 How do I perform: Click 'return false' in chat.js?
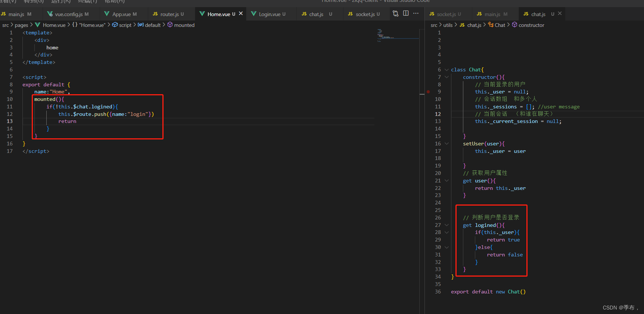(505, 255)
